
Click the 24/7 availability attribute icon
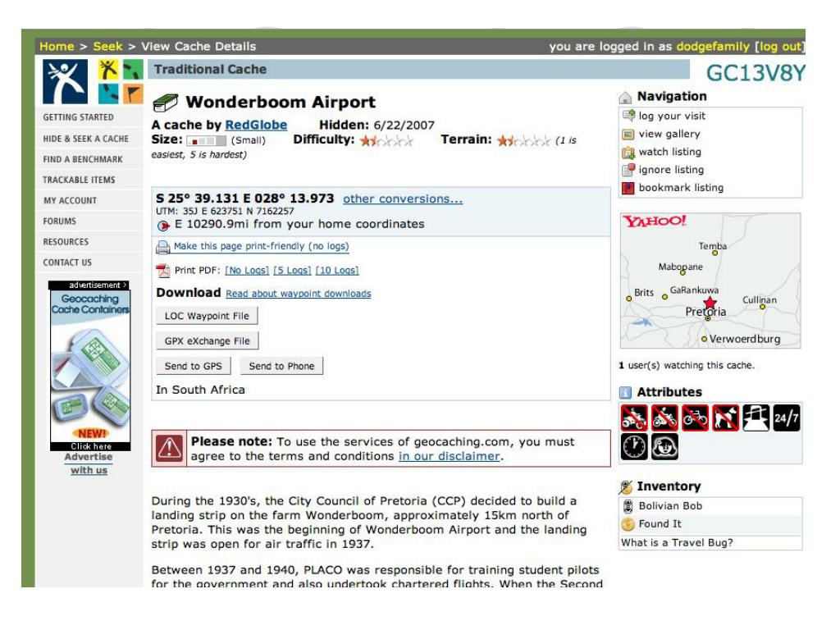pos(787,418)
